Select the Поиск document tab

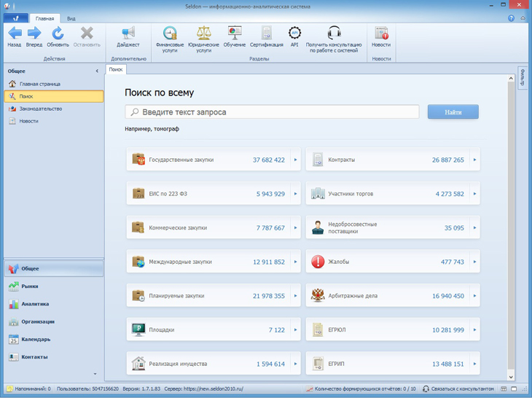click(x=116, y=69)
